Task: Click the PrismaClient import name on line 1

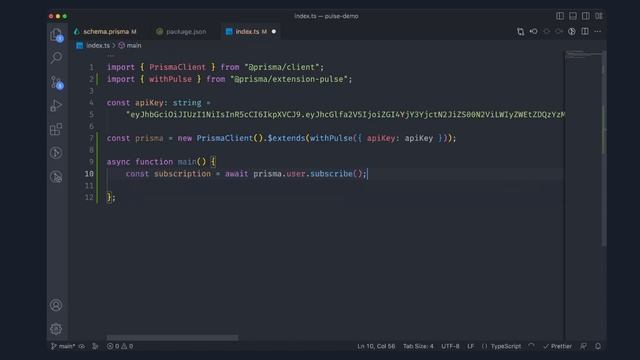Action: click(177, 67)
